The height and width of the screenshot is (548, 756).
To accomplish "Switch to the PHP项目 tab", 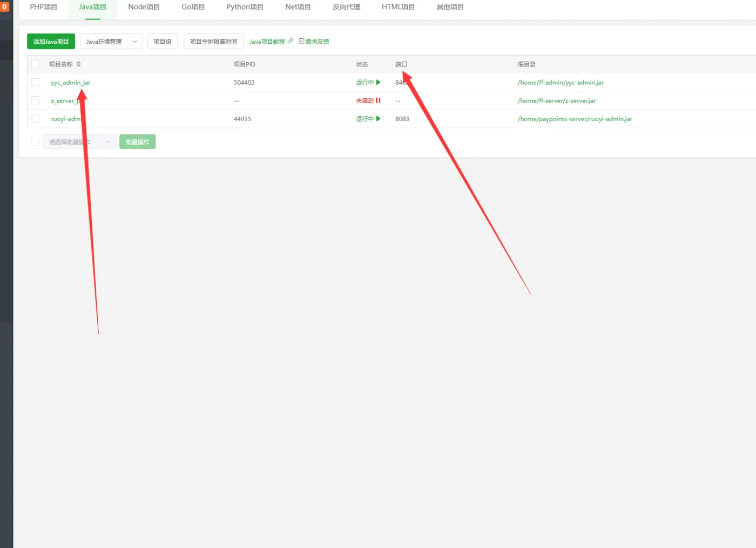I will point(43,7).
